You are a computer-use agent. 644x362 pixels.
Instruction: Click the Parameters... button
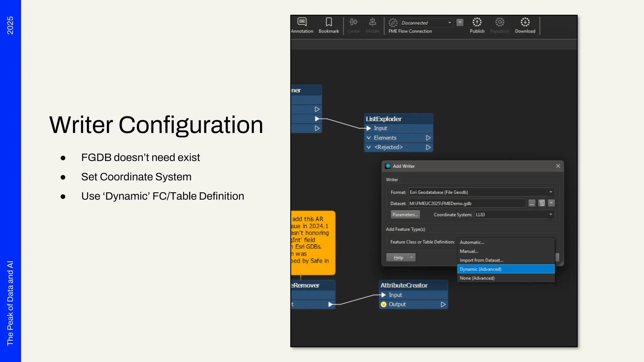pyautogui.click(x=405, y=215)
